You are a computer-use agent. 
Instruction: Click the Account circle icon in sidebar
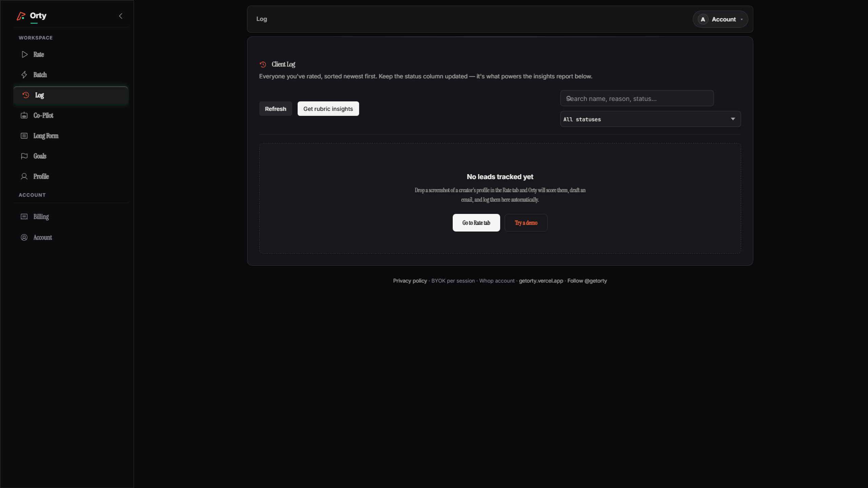click(x=24, y=238)
